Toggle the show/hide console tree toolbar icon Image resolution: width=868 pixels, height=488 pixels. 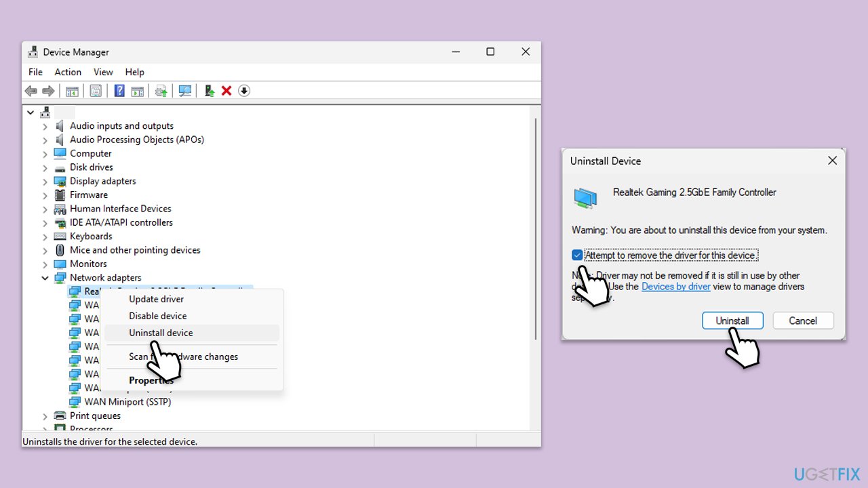[x=73, y=91]
